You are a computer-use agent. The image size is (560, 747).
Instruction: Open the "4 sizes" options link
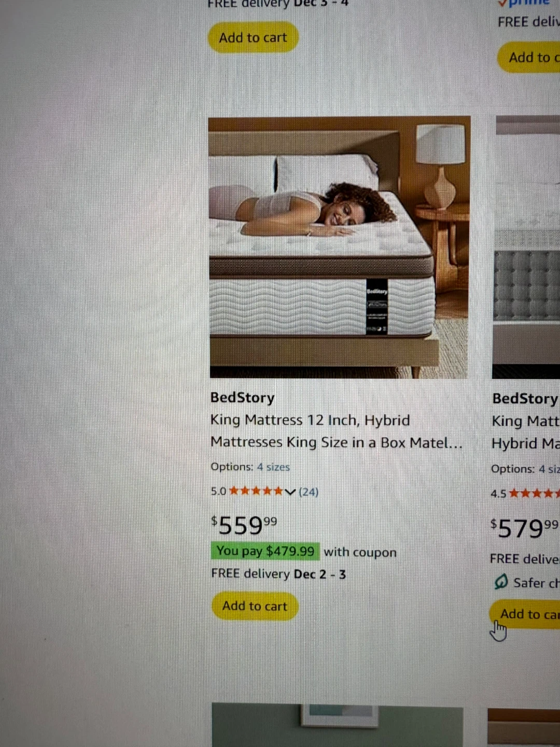(273, 467)
